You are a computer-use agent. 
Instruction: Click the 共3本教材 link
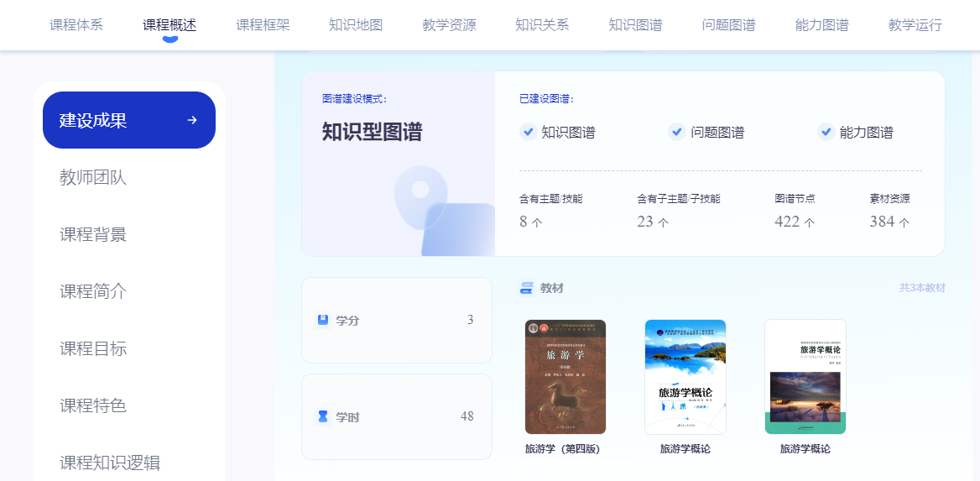(922, 288)
